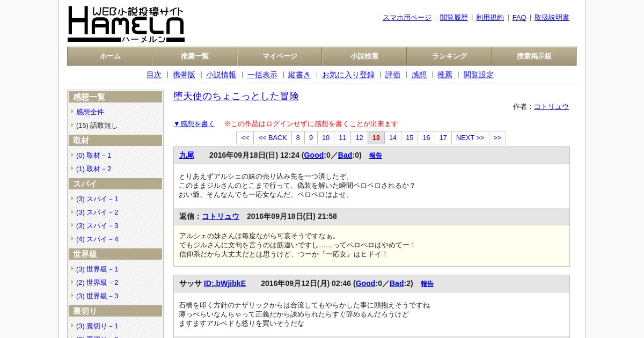The width and height of the screenshot is (644, 338).
Task: Switch to 縦書き display
Action: click(x=299, y=75)
